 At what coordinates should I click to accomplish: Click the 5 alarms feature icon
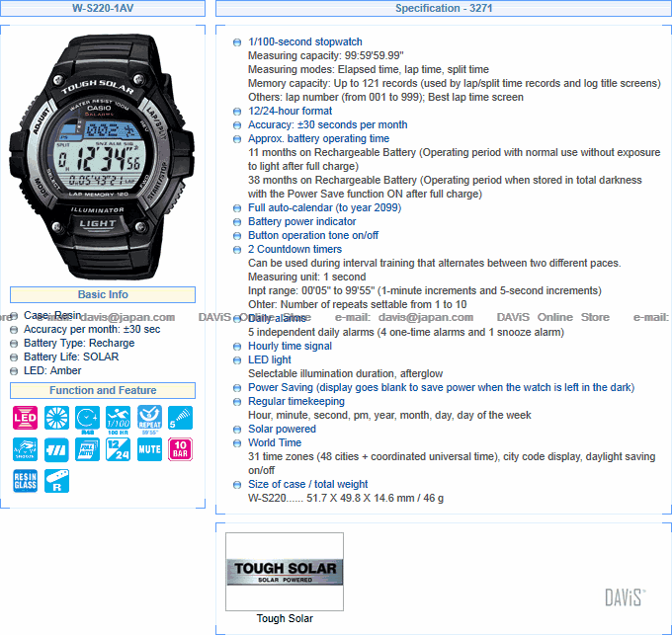(181, 418)
